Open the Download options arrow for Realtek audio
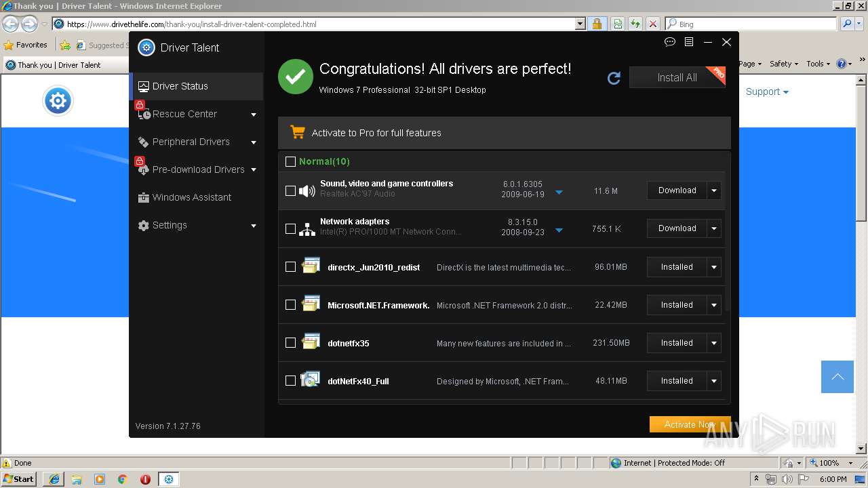The height and width of the screenshot is (488, 868). 713,190
